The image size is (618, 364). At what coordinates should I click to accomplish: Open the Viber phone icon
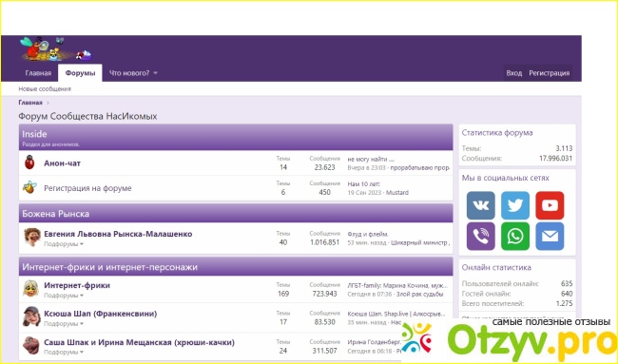tap(480, 237)
